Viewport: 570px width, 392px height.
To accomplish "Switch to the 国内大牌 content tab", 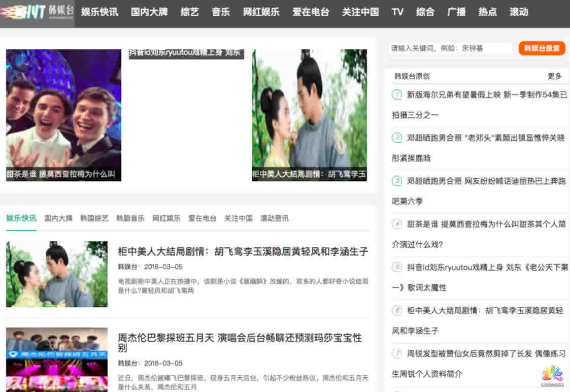I will click(x=58, y=218).
